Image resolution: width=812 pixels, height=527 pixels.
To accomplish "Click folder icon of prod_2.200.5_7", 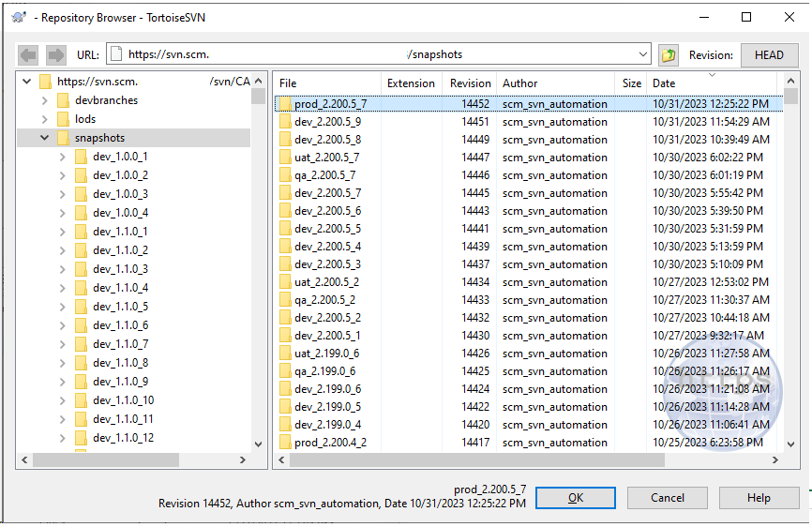I will tap(285, 104).
